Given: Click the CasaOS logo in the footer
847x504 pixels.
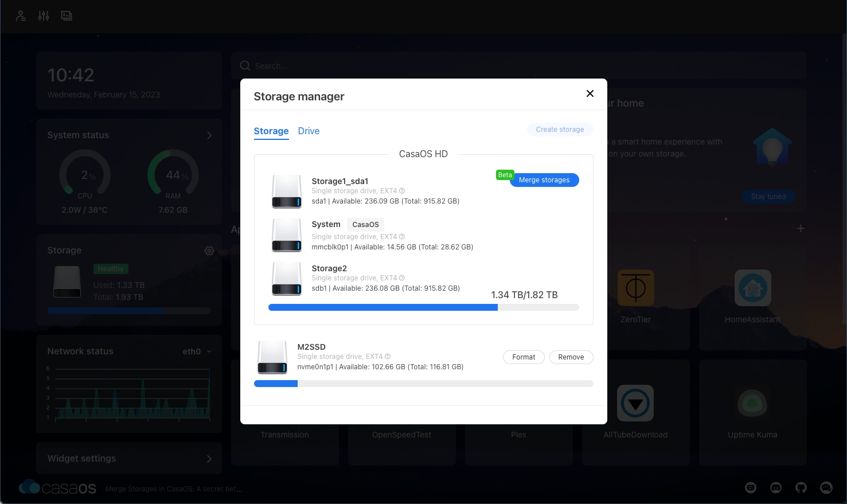Looking at the screenshot, I should pos(57,488).
